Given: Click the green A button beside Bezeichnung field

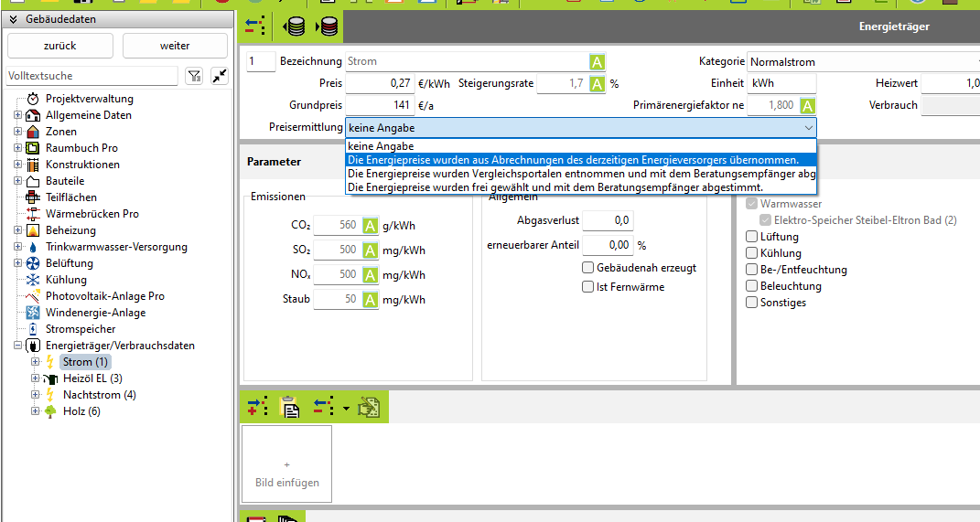Looking at the screenshot, I should pyautogui.click(x=597, y=62).
